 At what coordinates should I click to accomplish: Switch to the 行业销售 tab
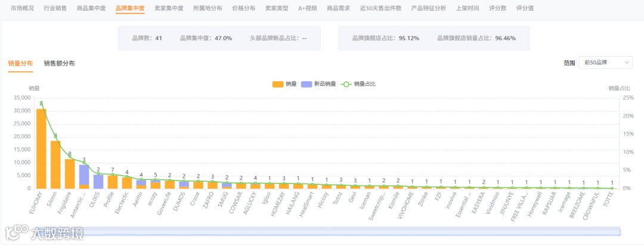(x=55, y=8)
